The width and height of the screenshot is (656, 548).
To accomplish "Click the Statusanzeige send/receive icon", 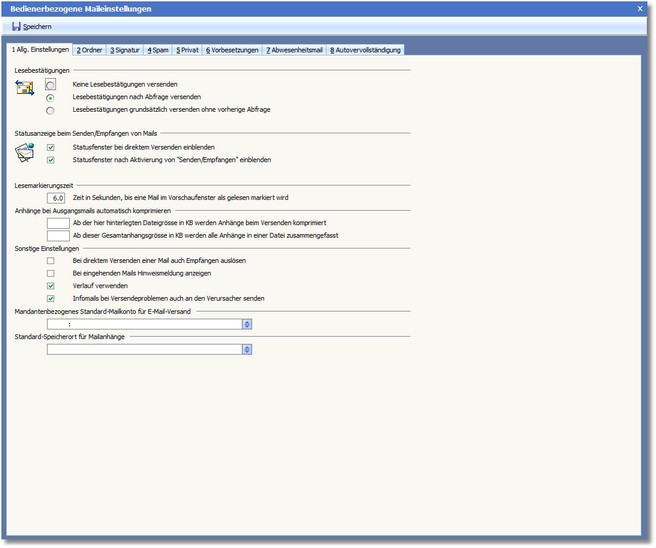I will (25, 153).
